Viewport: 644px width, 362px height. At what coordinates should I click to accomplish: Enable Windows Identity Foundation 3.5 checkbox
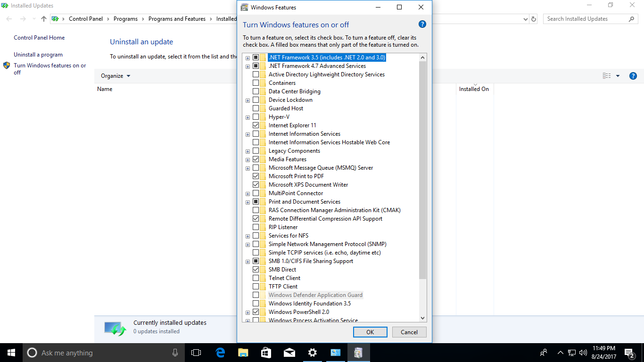coord(256,304)
